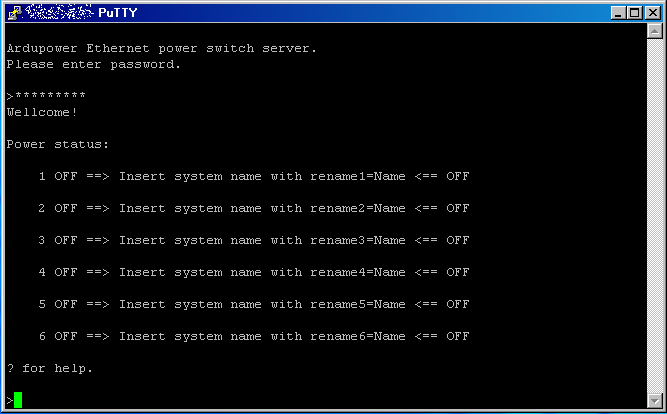Close the PuTTY session window
This screenshot has height=414, width=667.
coord(652,13)
